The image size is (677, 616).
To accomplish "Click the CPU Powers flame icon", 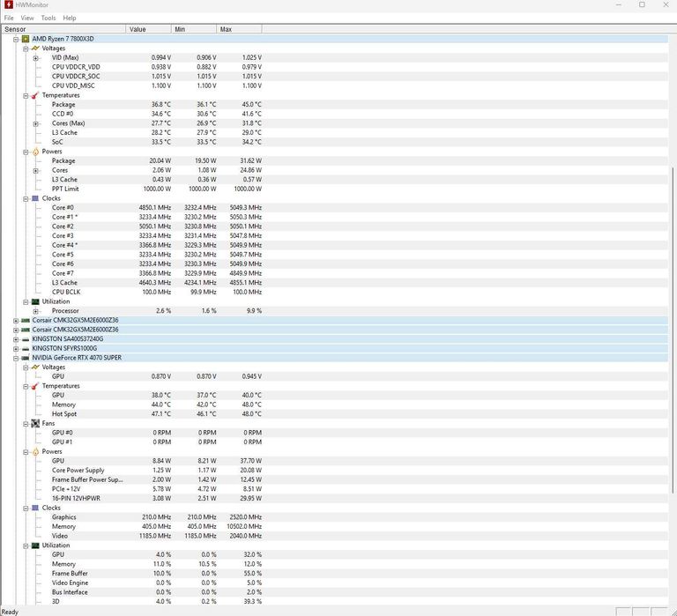I will point(35,152).
